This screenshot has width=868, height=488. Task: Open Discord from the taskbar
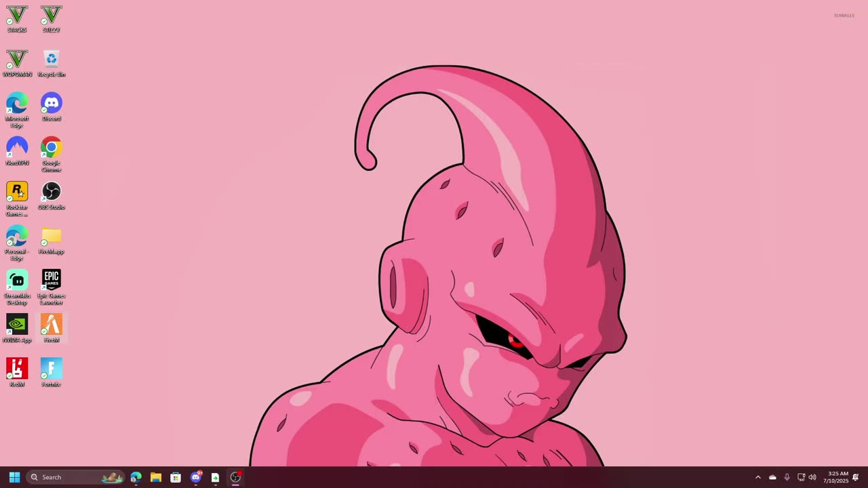pyautogui.click(x=196, y=477)
